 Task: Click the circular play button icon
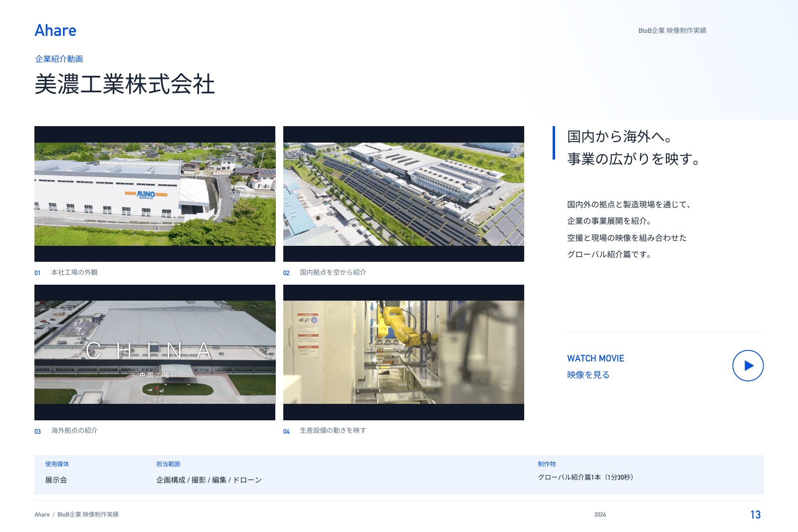click(748, 365)
